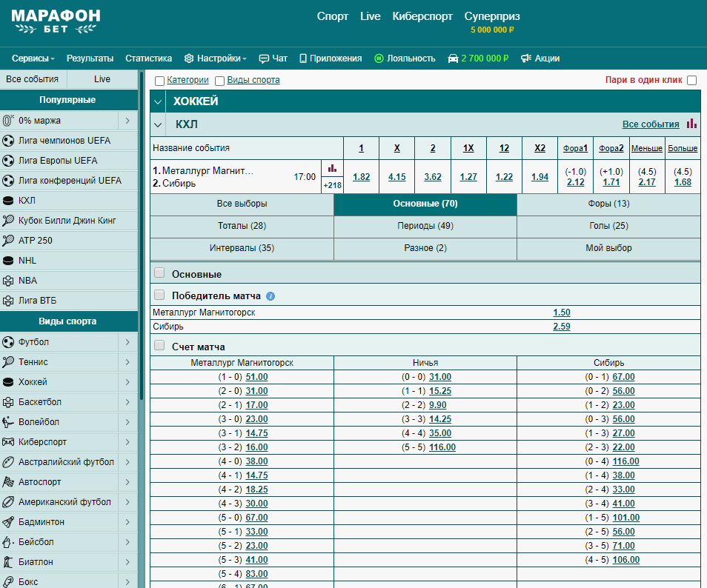Switch to the Периоды (49) tab
The width and height of the screenshot is (707, 588).
pyautogui.click(x=425, y=226)
